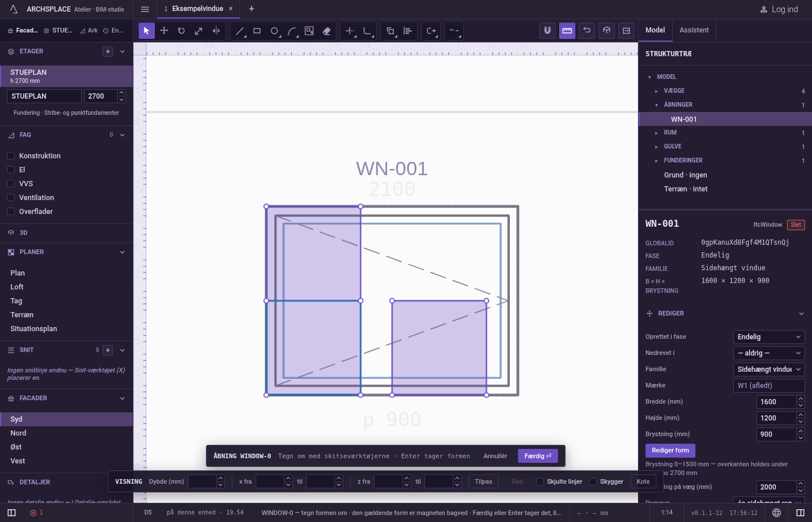Enable the El fag checkbox
This screenshot has width=812, height=522.
tap(10, 170)
